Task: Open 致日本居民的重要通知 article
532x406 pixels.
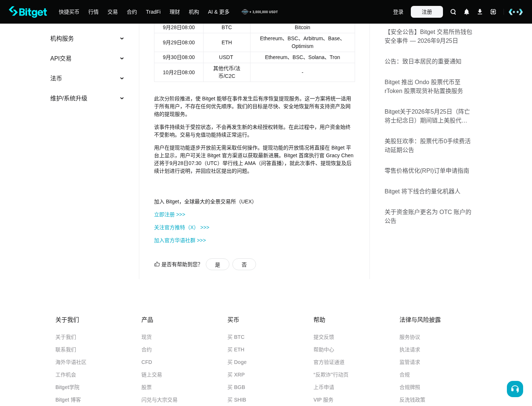Action: (x=423, y=61)
